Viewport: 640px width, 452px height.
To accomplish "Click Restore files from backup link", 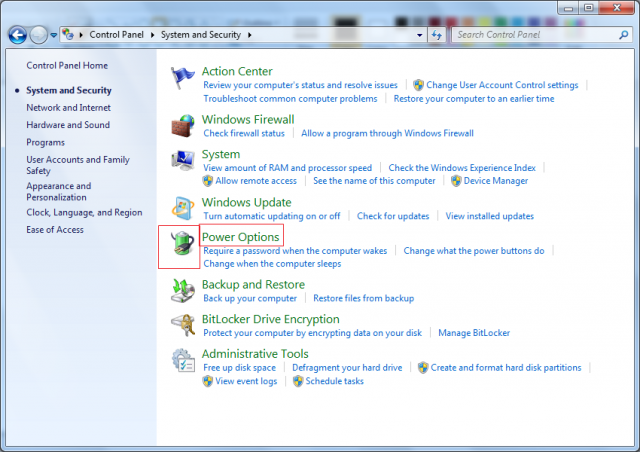I will pyautogui.click(x=363, y=298).
